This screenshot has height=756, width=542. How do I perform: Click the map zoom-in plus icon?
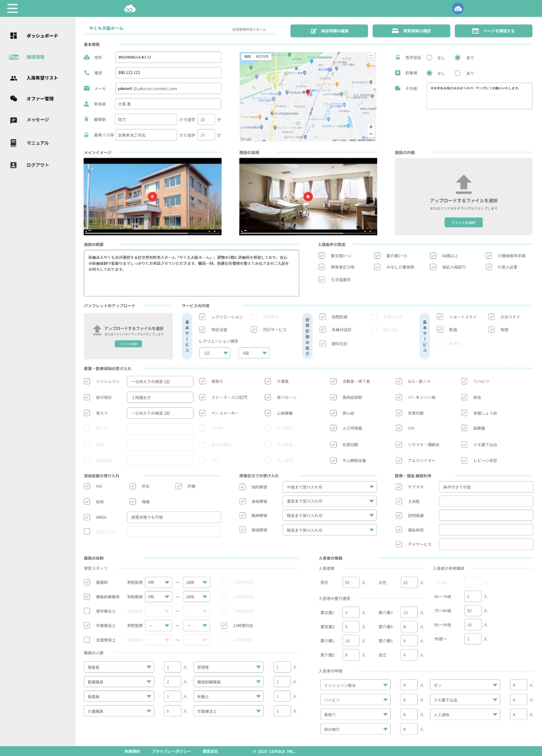pyautogui.click(x=371, y=127)
